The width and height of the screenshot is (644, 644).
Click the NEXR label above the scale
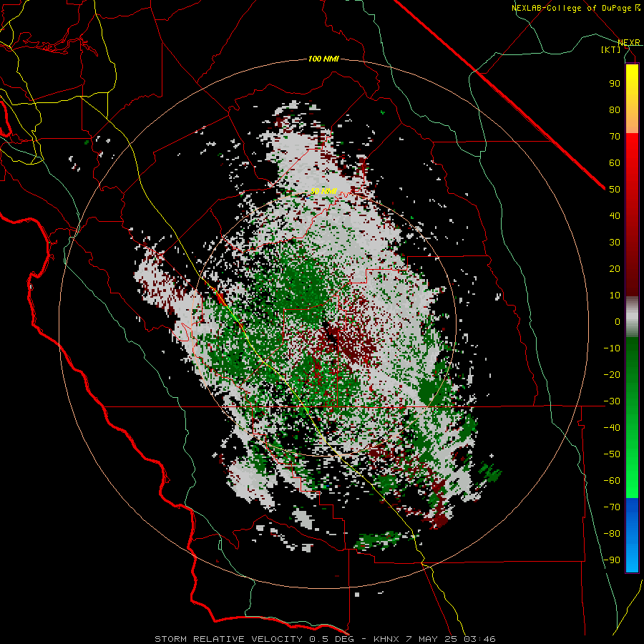point(629,42)
